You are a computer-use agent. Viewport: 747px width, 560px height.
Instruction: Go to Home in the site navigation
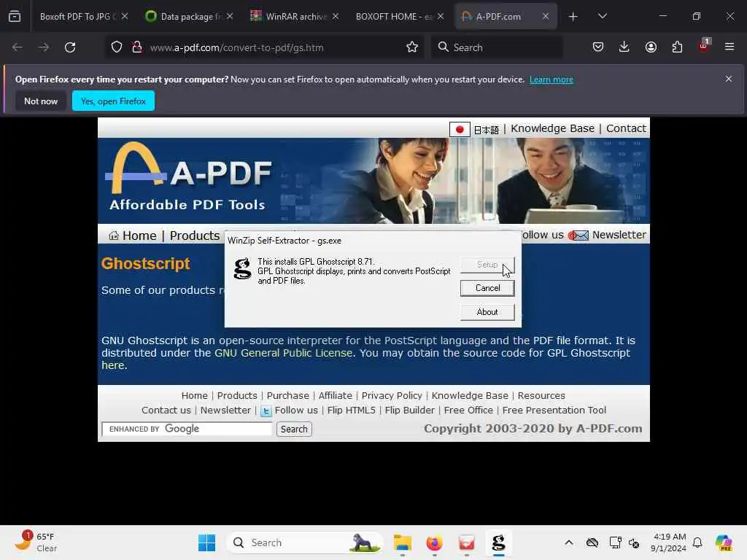(x=139, y=236)
